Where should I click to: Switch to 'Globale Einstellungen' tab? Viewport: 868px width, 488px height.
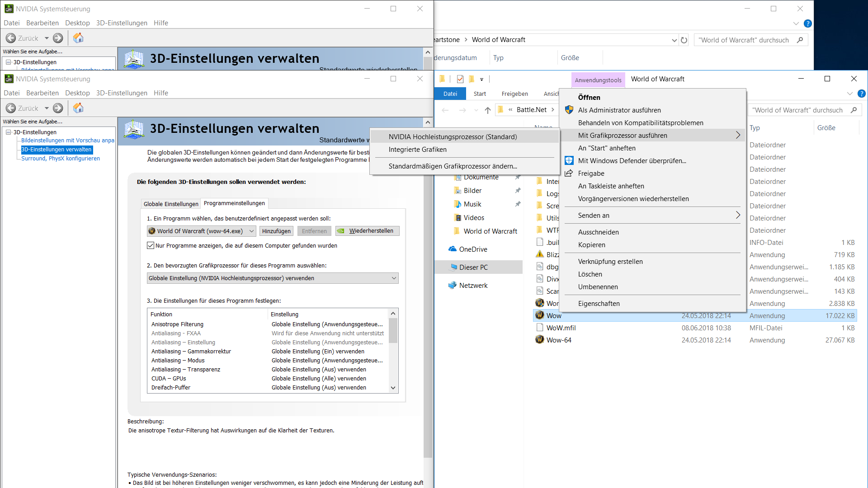click(x=171, y=204)
